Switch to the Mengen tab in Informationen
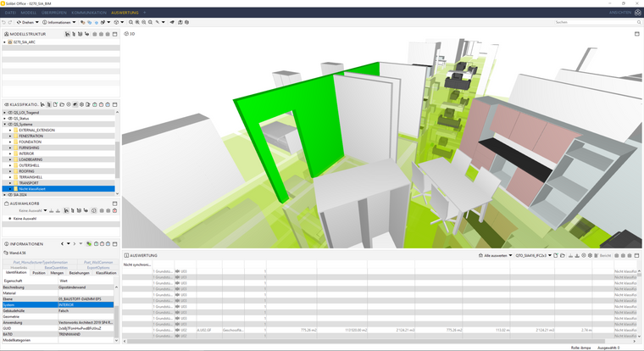Image resolution: width=644 pixels, height=351 pixels. [57, 273]
